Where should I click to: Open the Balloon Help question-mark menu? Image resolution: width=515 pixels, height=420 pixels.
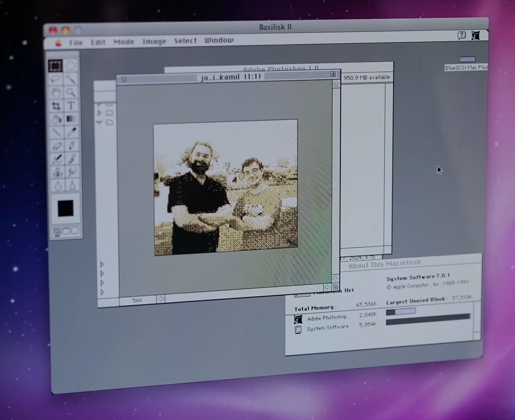[462, 35]
